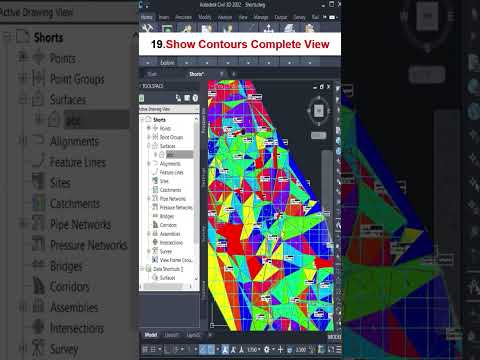Image resolution: width=480 pixels, height=360 pixels.
Task: Select the Bridges node icon
Action: [155, 216]
